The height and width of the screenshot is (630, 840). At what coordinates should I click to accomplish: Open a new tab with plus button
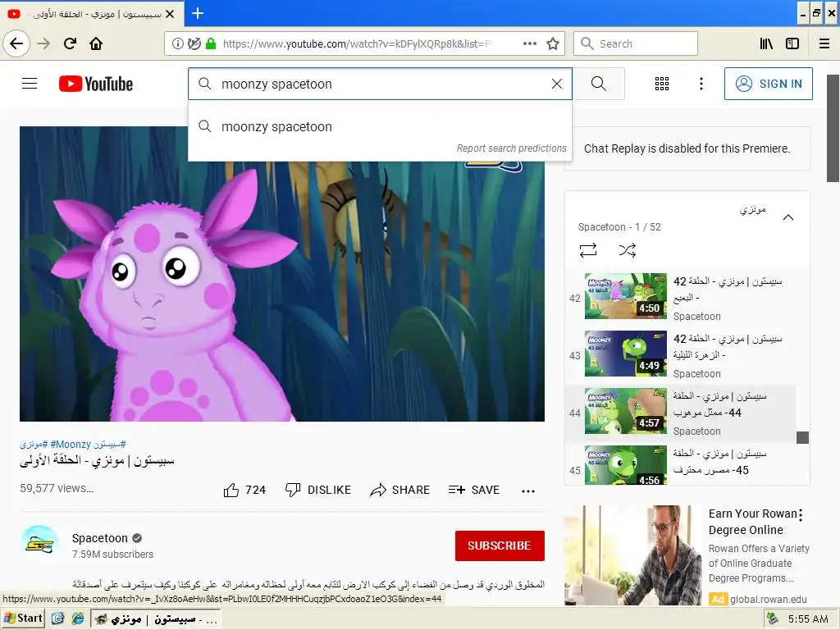coord(198,13)
